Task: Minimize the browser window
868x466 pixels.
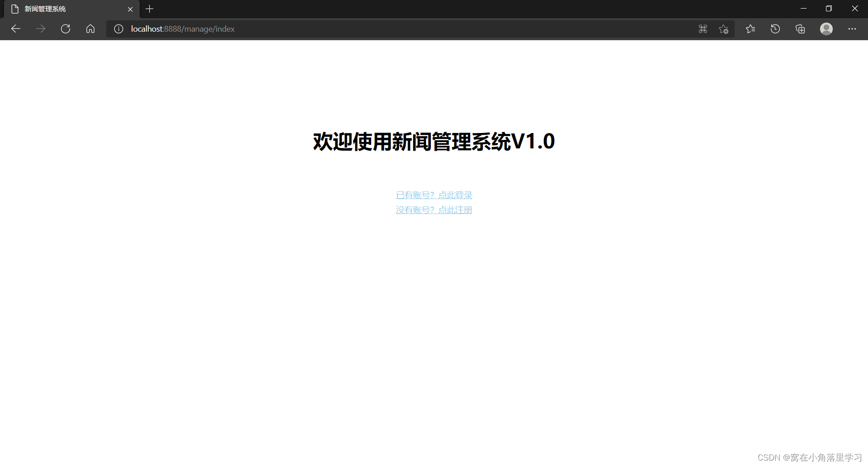Action: 803,9
